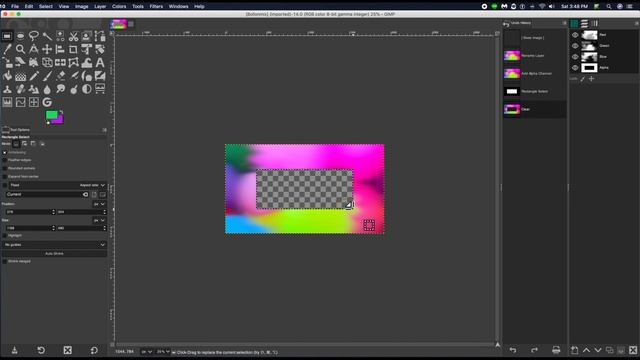Raise the channel with the up arrow
This screenshot has width=640, height=360.
pyautogui.click(x=586, y=350)
